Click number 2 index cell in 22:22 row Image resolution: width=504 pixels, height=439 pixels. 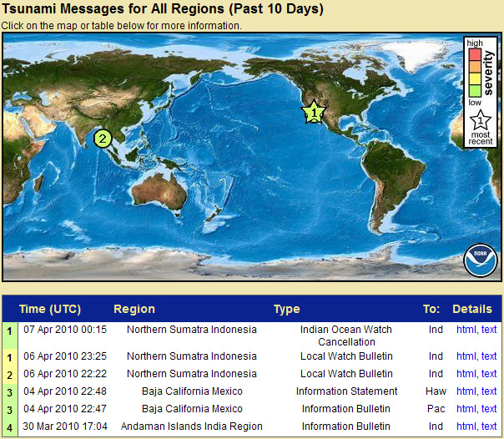pyautogui.click(x=10, y=375)
